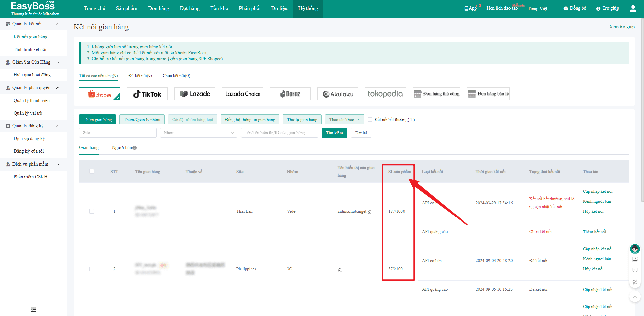
Task: Open the Phần mềm CSKH sidebar item
Action: tap(31, 177)
